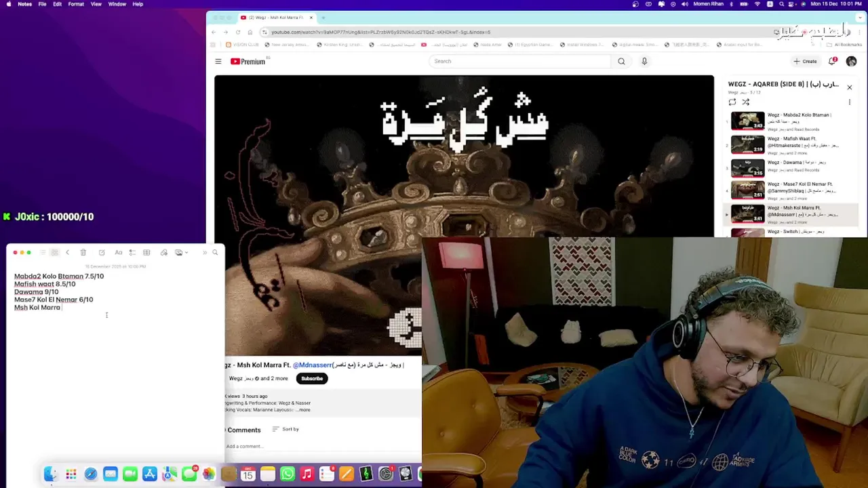
Task: Create a new note with compose icon
Action: (102, 252)
